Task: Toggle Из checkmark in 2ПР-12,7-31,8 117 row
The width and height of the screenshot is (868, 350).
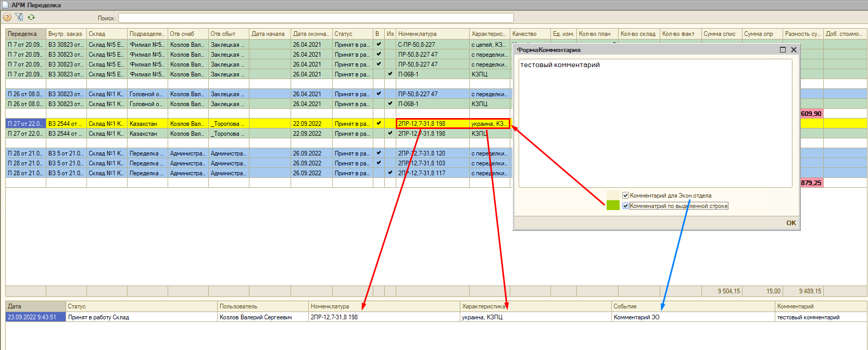Action: [390, 173]
